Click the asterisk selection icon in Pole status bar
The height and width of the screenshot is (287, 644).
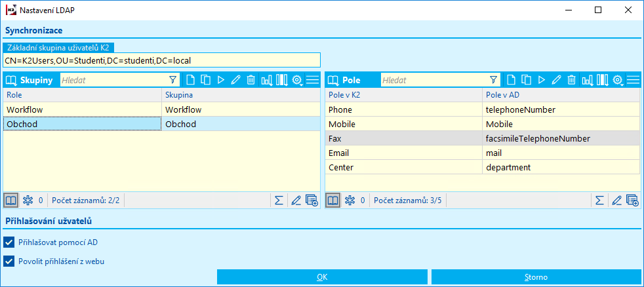coord(350,201)
